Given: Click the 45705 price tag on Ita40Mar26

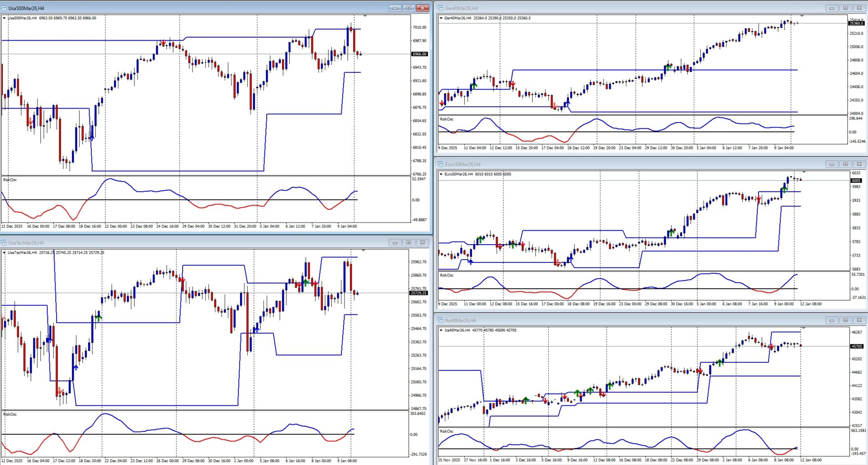Looking at the screenshot, I should pyautogui.click(x=857, y=346).
